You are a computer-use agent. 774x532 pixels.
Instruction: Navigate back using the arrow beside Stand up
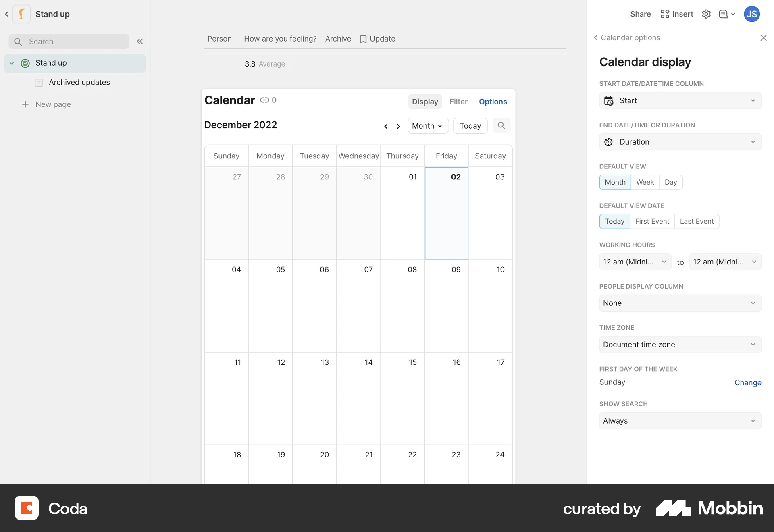pos(6,14)
